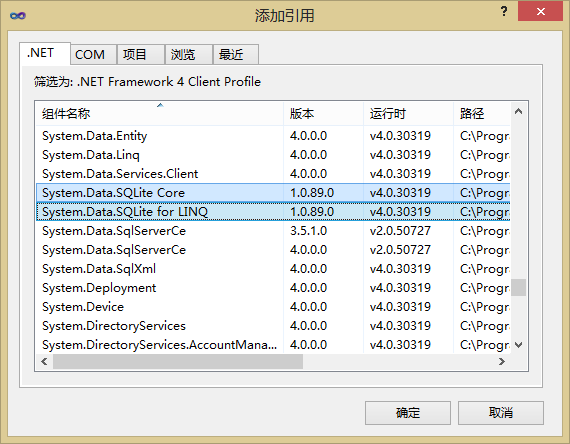Click runtime v4.0.30319 of System.Data.SqlXml
The image size is (570, 444).
pyautogui.click(x=400, y=269)
